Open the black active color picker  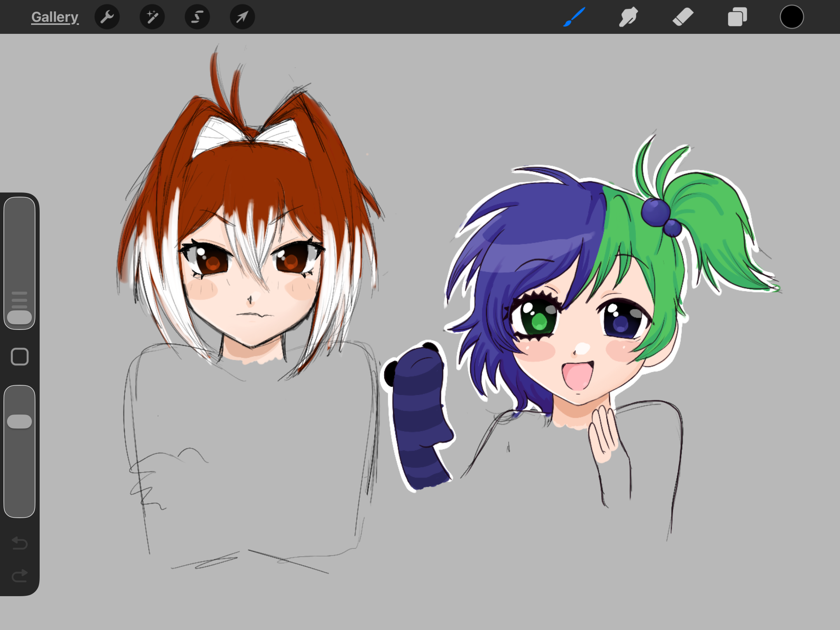click(x=792, y=17)
